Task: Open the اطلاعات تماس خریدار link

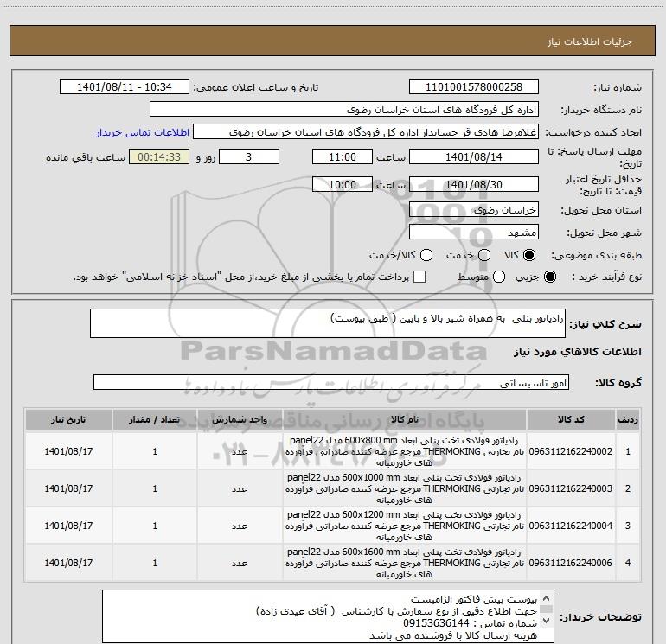Action: tap(143, 132)
